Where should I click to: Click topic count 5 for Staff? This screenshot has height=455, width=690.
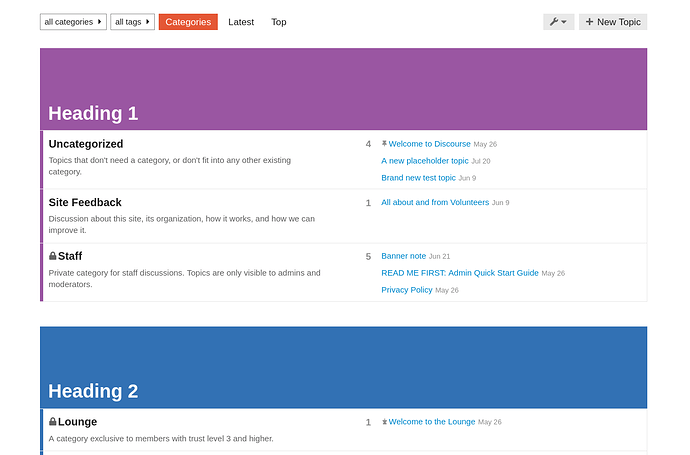[x=368, y=257]
